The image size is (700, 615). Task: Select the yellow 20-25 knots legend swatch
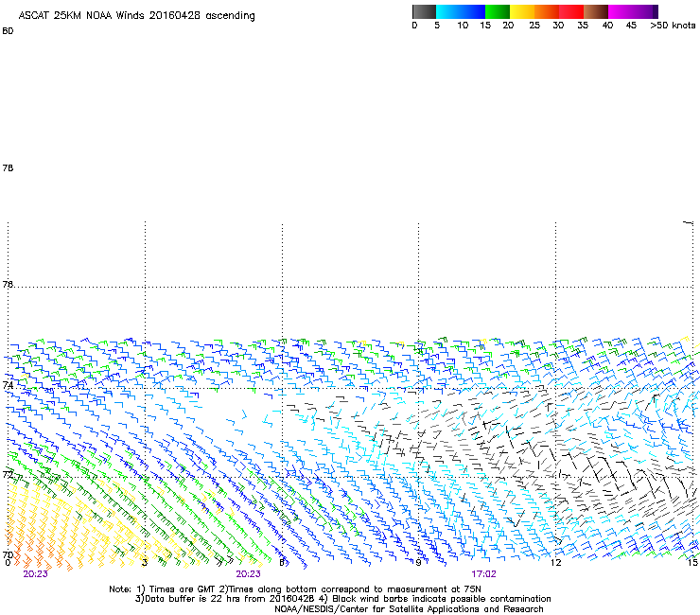522,11
